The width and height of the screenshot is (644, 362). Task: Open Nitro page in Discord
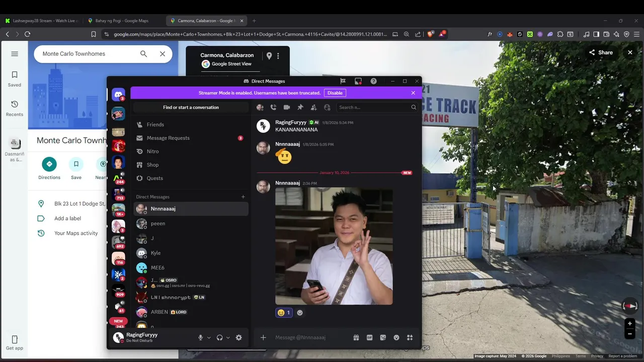coord(191,151)
